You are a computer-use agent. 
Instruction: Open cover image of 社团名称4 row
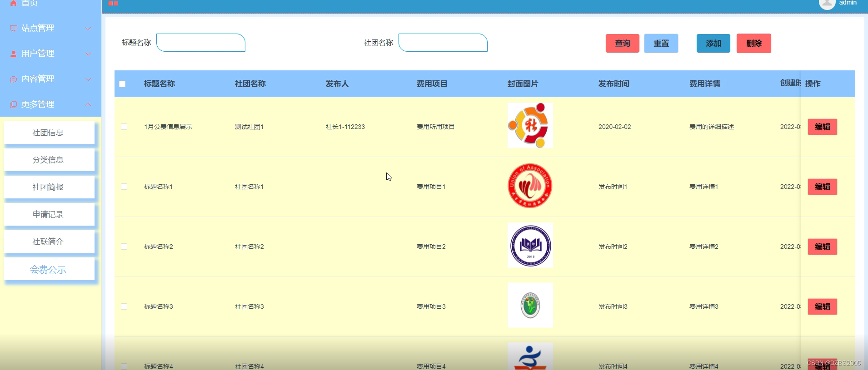point(530,356)
